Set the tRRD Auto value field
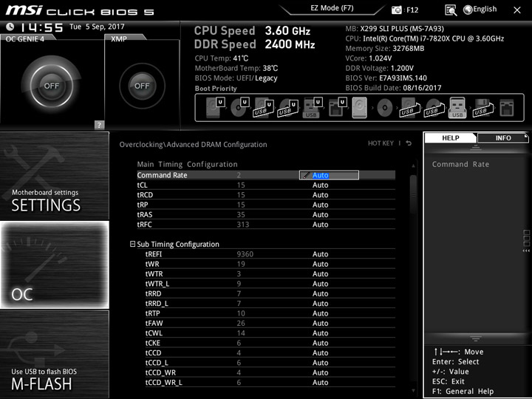Viewport: 532px width, 399px height. 320,293
